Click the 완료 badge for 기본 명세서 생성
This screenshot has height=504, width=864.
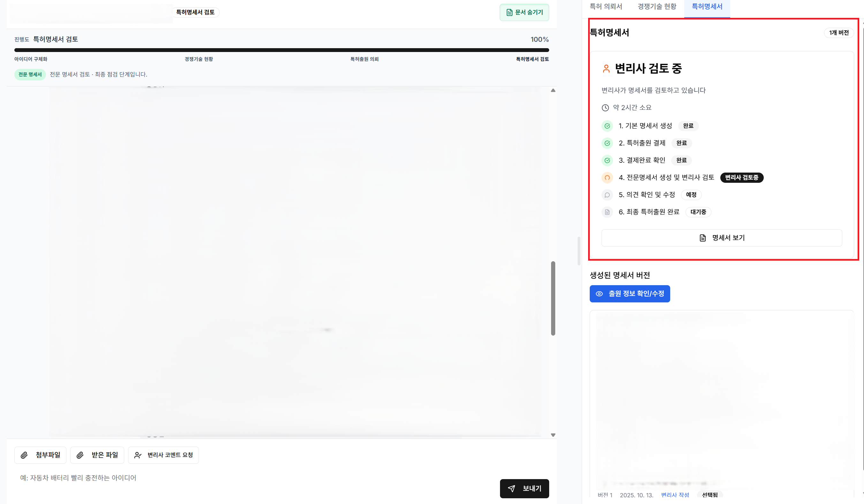pos(688,126)
